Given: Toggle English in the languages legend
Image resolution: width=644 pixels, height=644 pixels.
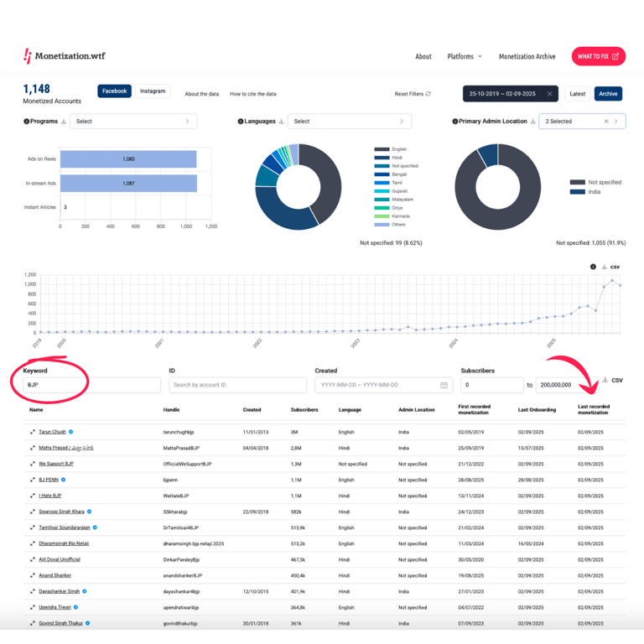Looking at the screenshot, I should point(391,149).
